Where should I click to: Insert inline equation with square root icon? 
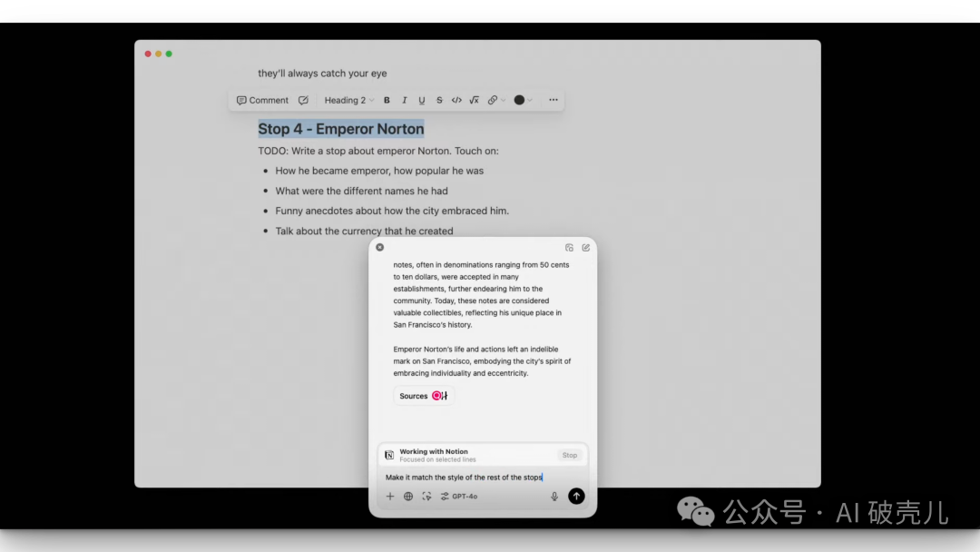coord(474,100)
